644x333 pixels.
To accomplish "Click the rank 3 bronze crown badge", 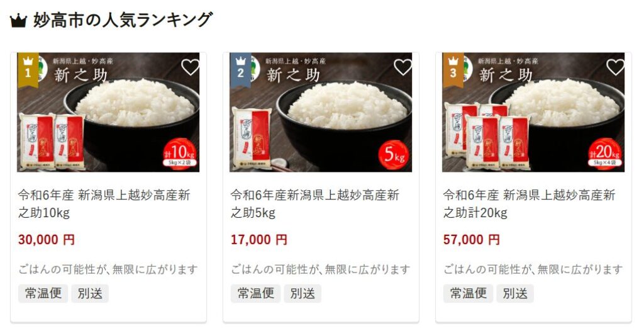I will tap(453, 70).
